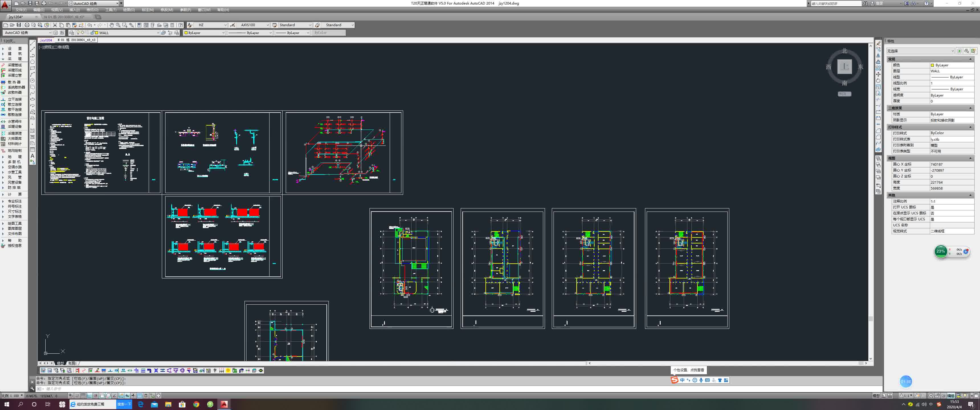
Task: Toggle grid display in status bar
Action: (83, 395)
